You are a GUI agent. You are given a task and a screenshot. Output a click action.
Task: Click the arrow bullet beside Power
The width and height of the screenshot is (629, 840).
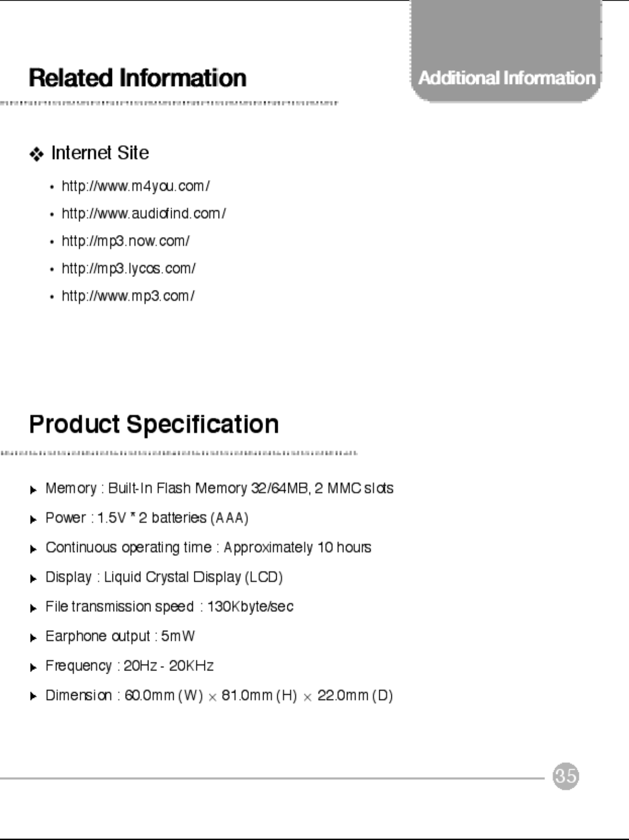[33, 520]
